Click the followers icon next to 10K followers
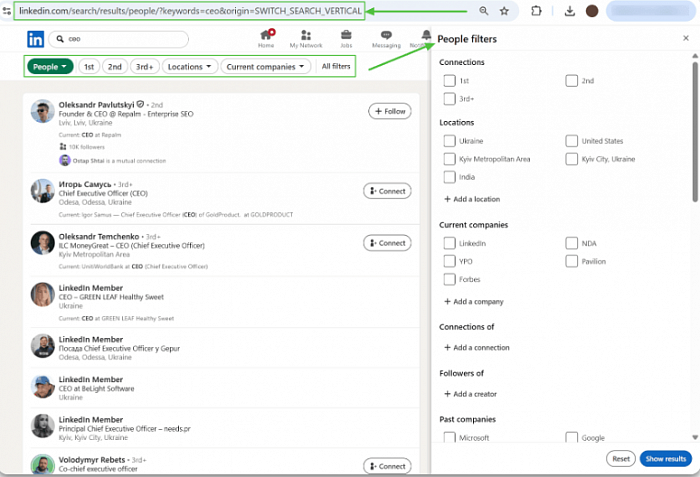 (x=63, y=146)
